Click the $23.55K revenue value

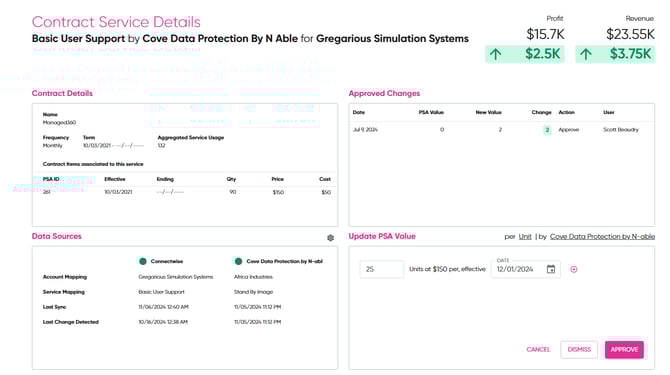[630, 34]
